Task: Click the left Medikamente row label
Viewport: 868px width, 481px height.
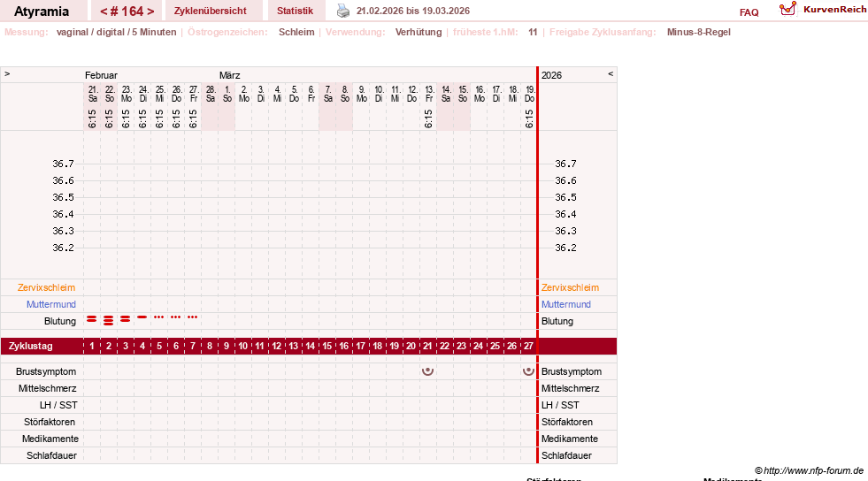Action: 50,439
